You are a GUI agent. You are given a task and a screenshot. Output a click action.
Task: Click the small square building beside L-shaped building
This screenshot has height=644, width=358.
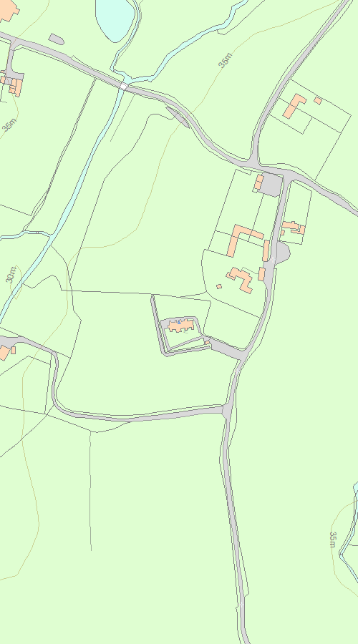tap(318, 100)
